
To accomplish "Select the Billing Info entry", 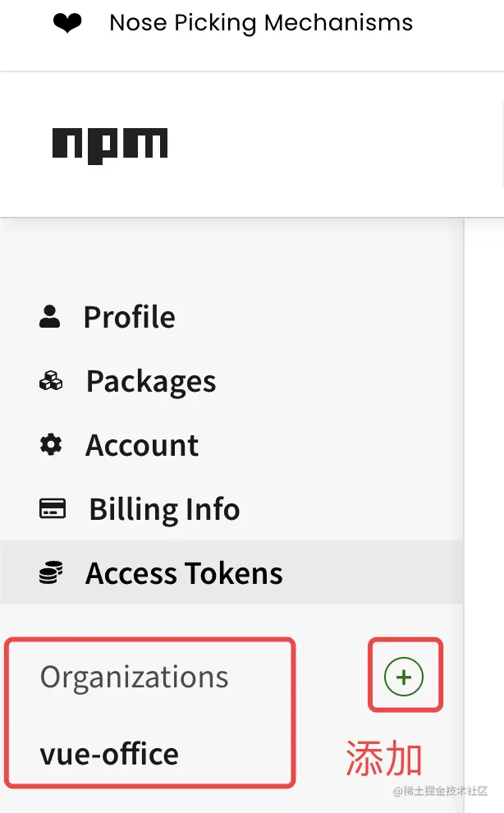I will [164, 509].
